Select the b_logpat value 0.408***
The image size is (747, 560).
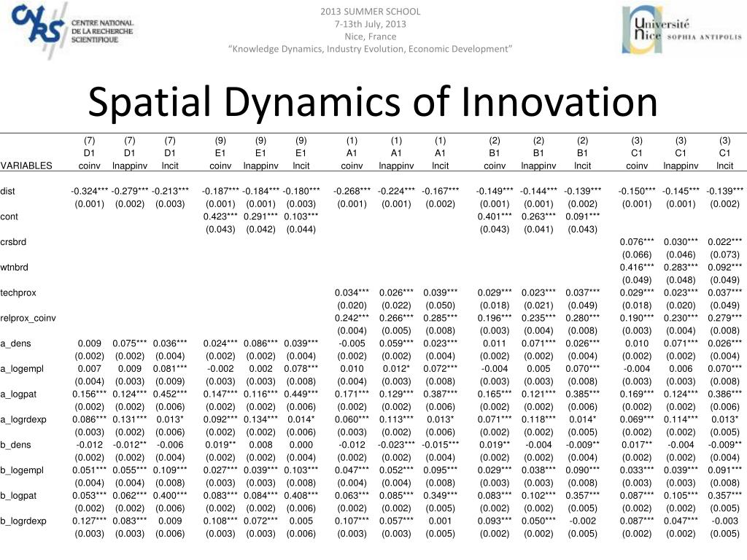click(301, 495)
